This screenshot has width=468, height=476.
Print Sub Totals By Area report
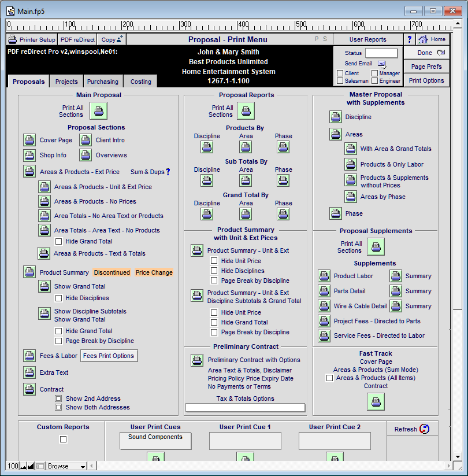coord(246,180)
